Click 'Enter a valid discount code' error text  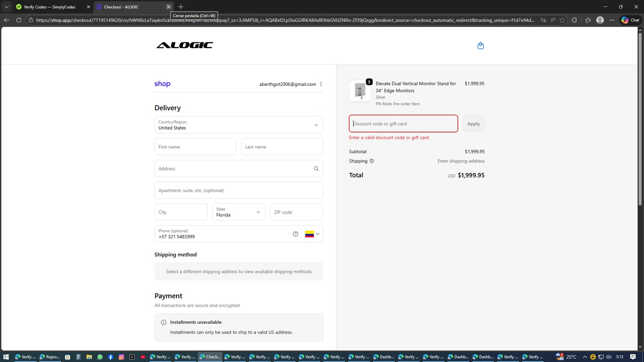click(389, 138)
